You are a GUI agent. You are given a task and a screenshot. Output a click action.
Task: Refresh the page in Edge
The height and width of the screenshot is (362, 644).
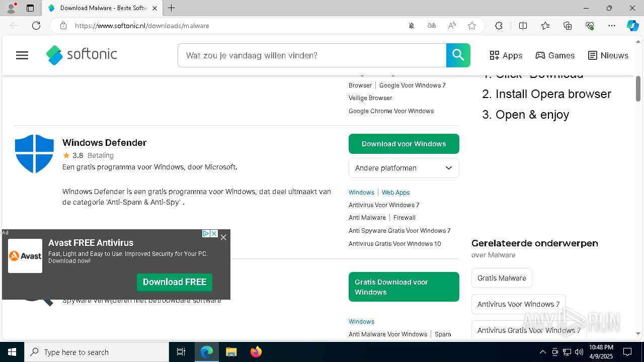tap(36, 26)
